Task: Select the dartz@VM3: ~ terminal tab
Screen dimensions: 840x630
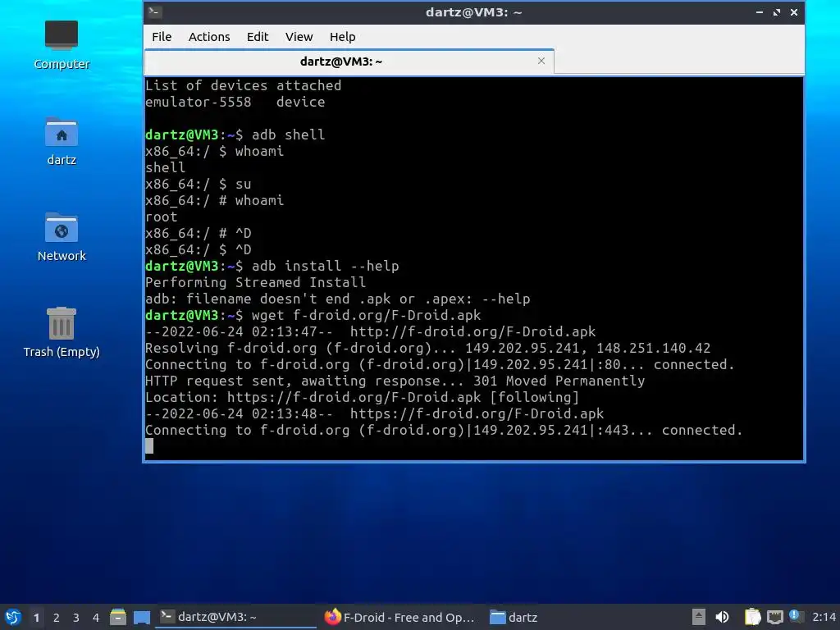Action: 349,62
